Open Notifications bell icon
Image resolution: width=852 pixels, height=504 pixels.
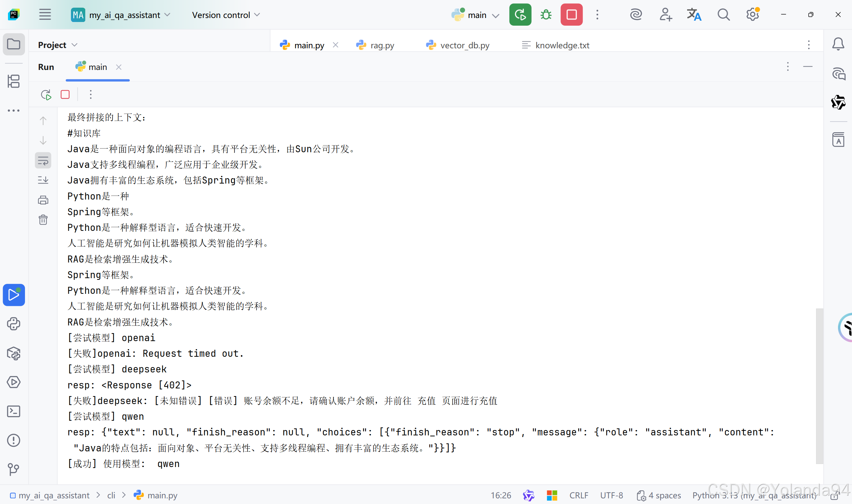(x=838, y=44)
